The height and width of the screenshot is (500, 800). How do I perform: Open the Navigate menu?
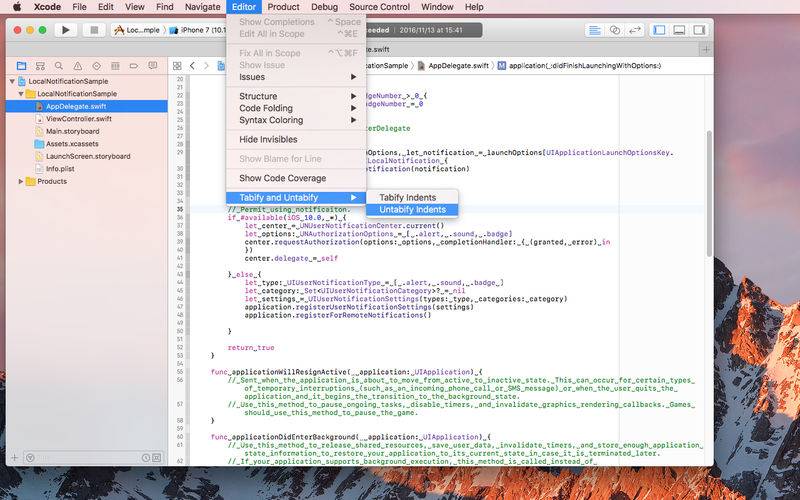(x=203, y=7)
